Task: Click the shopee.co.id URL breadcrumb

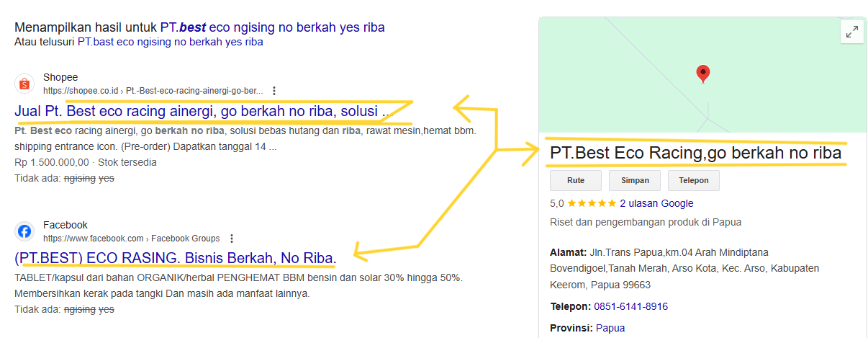Action: 153,92
